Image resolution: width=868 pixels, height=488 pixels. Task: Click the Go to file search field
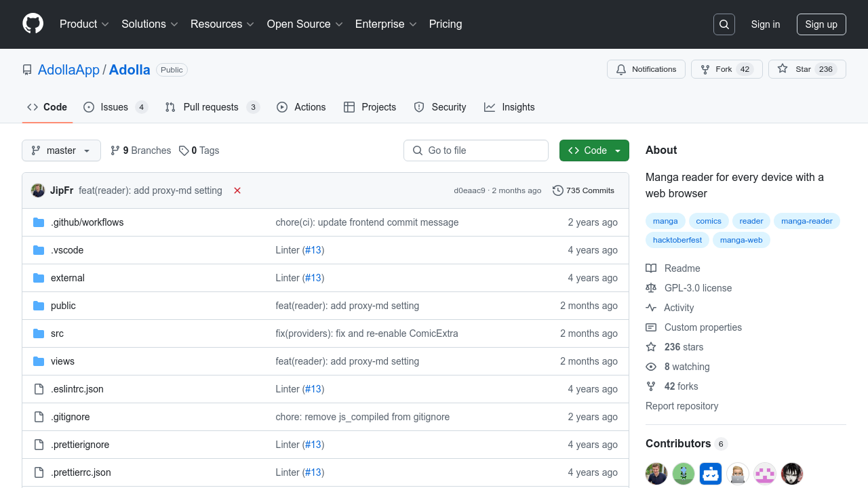(476, 150)
